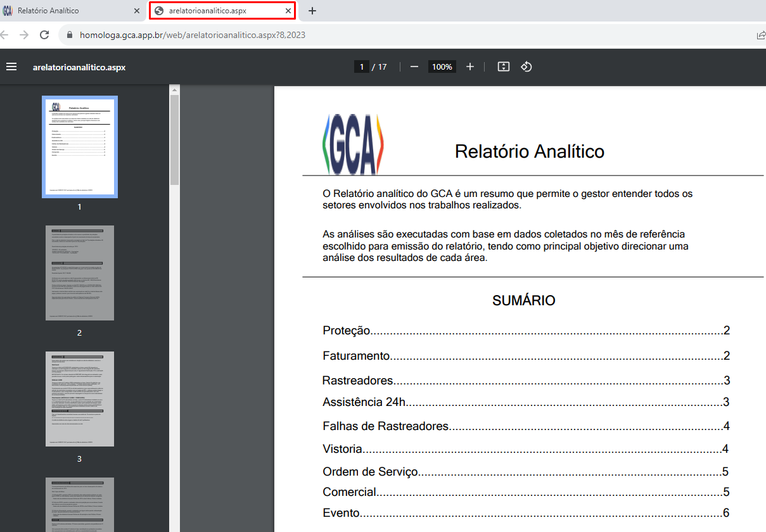Rotate the document with the rotate icon
This screenshot has width=766, height=532.
[526, 66]
